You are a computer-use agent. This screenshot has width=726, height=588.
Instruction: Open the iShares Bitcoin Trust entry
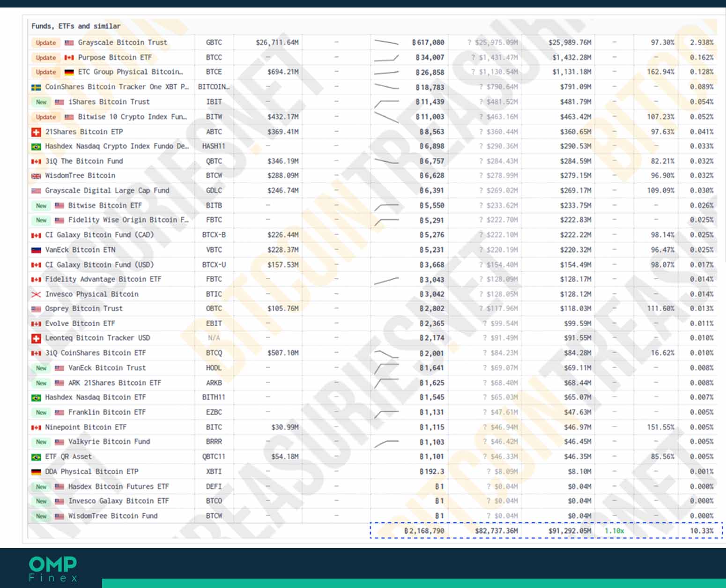109,102
